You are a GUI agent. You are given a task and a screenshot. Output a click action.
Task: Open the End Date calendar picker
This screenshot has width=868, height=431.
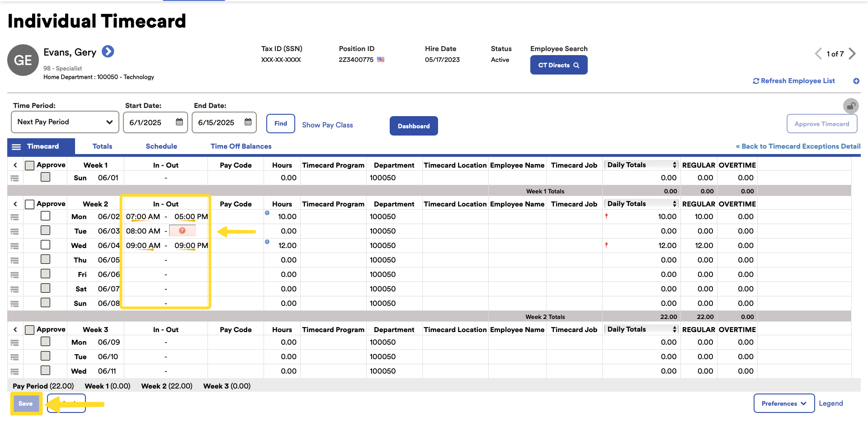pos(248,122)
